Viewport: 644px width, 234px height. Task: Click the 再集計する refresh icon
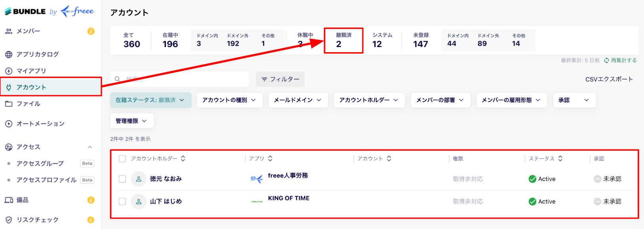click(606, 60)
